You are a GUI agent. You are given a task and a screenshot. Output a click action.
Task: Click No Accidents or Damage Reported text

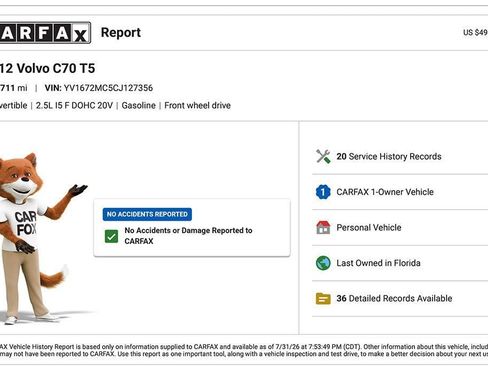click(188, 236)
